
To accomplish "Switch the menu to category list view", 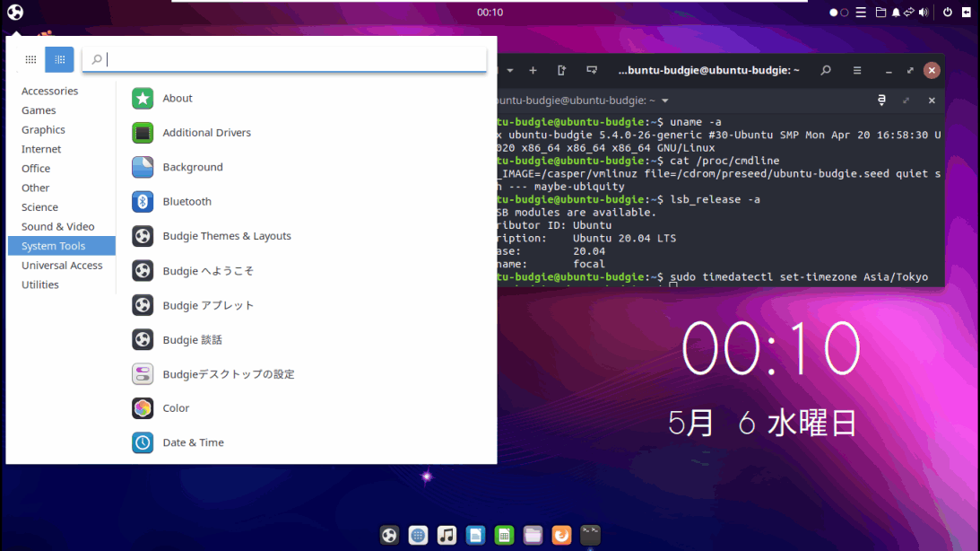I will 59,59.
